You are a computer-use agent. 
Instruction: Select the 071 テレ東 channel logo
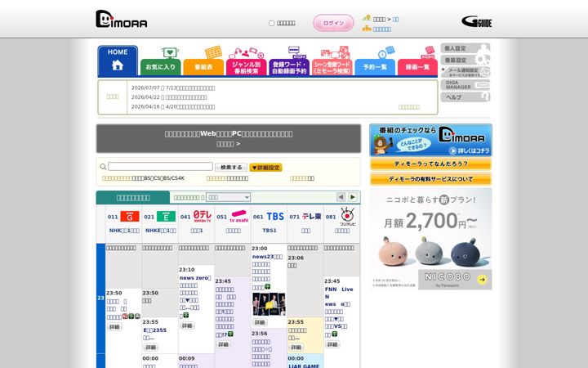312,216
